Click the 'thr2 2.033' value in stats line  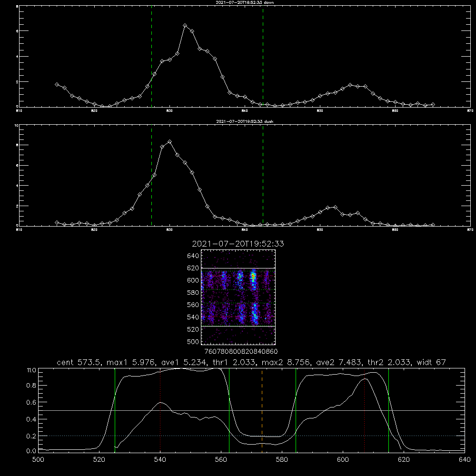pos(389,362)
